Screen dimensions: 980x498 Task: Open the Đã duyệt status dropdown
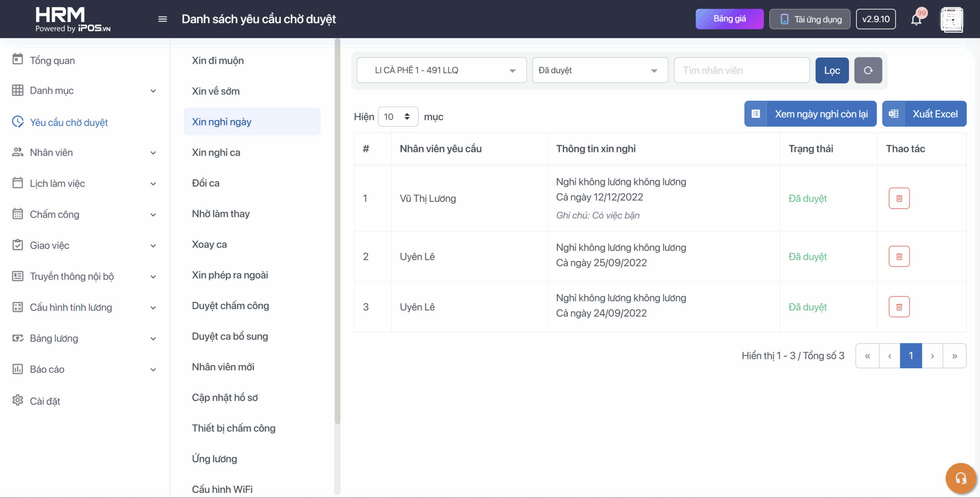point(600,70)
